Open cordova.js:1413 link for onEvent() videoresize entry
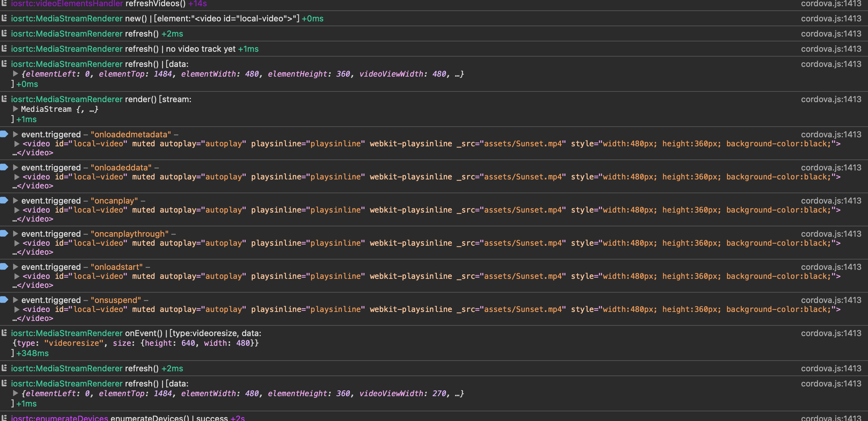This screenshot has height=421, width=868. click(831, 333)
